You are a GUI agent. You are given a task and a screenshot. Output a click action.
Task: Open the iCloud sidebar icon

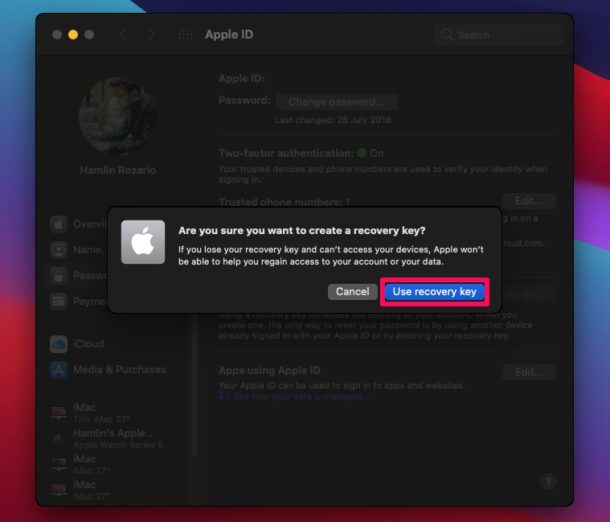pos(59,344)
